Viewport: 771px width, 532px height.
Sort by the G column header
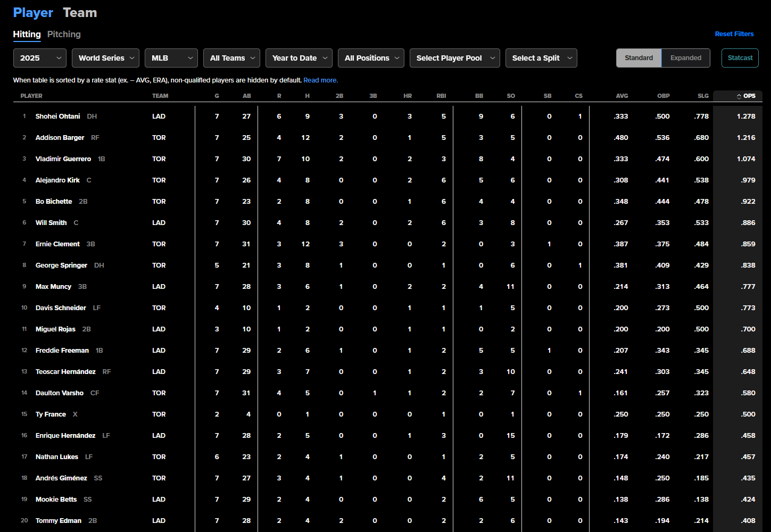pyautogui.click(x=217, y=96)
